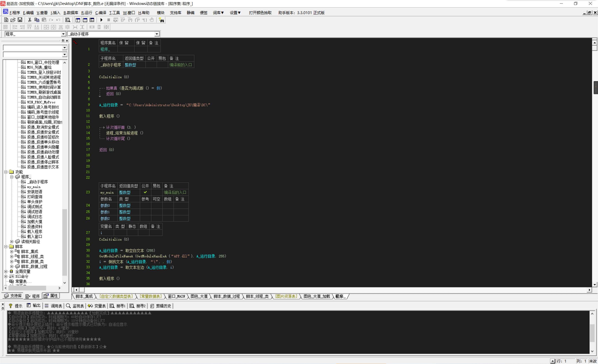The width and height of the screenshot is (598, 364).
Task: Open the first empty combo box in left panel
Action: point(65,47)
